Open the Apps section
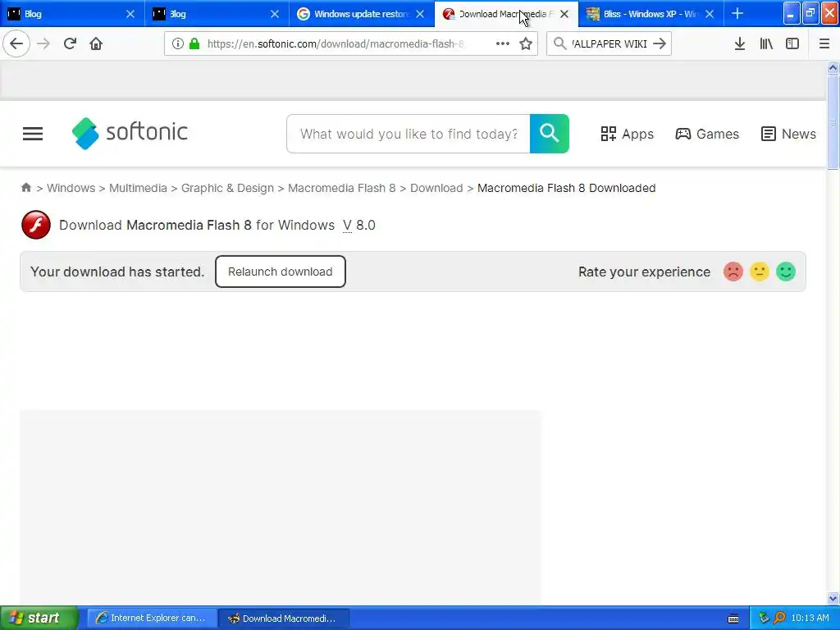The image size is (840, 630). 628,134
